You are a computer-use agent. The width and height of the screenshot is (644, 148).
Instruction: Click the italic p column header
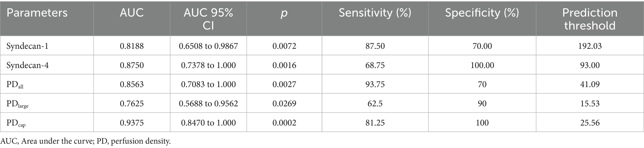pos(284,13)
